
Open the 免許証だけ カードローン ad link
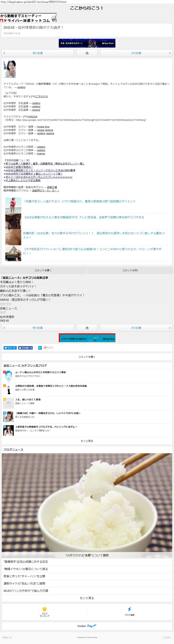pos(92,251)
